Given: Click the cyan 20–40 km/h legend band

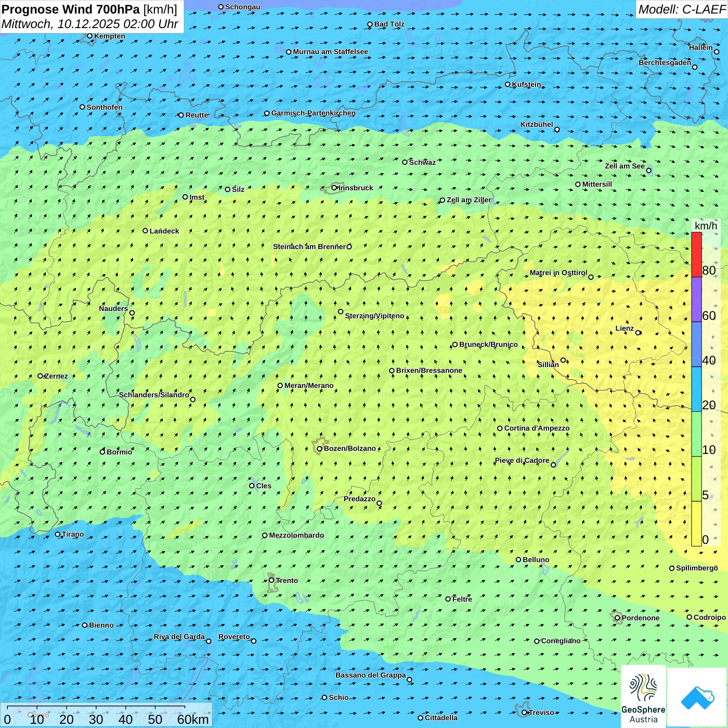Looking at the screenshot, I should (x=696, y=389).
